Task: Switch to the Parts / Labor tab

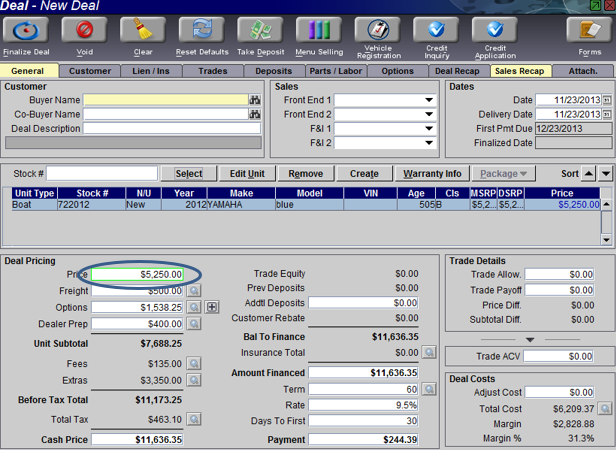Action: pos(336,71)
